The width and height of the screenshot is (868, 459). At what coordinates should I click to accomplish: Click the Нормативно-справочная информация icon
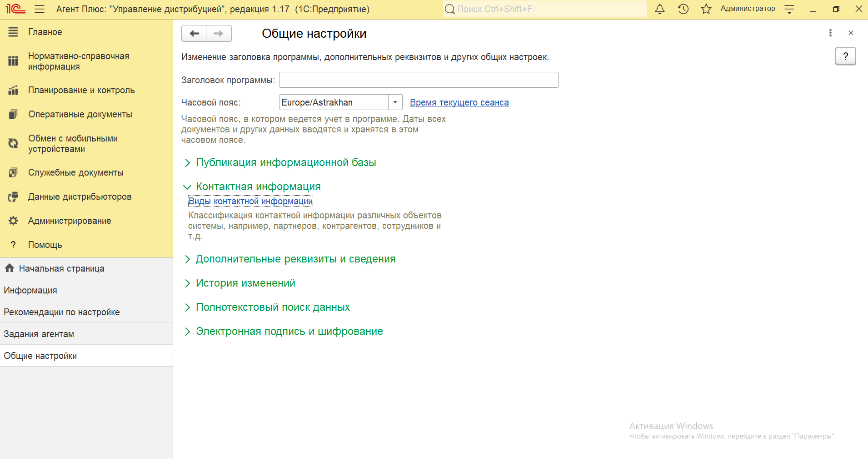click(x=13, y=61)
